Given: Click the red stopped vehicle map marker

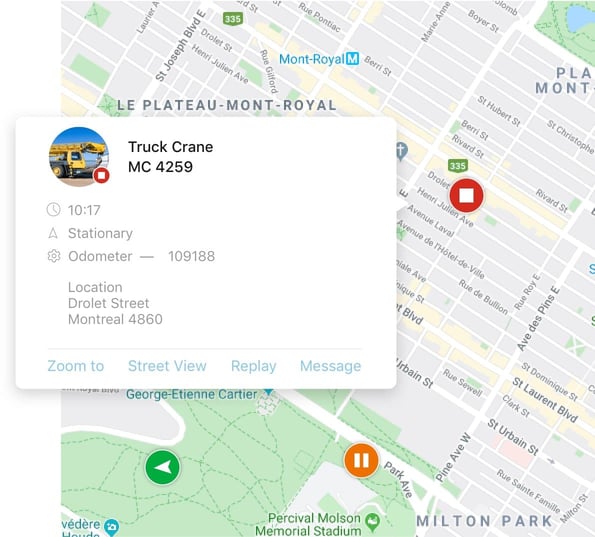Looking at the screenshot, I should (x=466, y=195).
